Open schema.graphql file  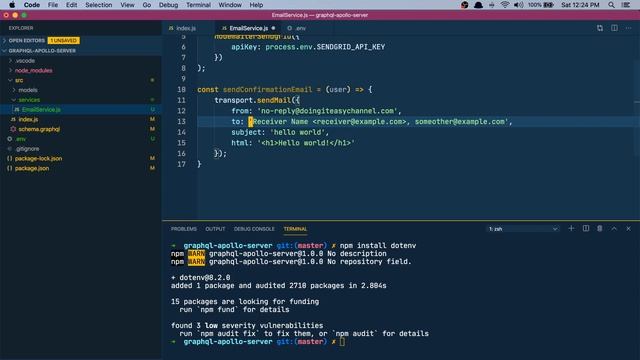coord(39,129)
